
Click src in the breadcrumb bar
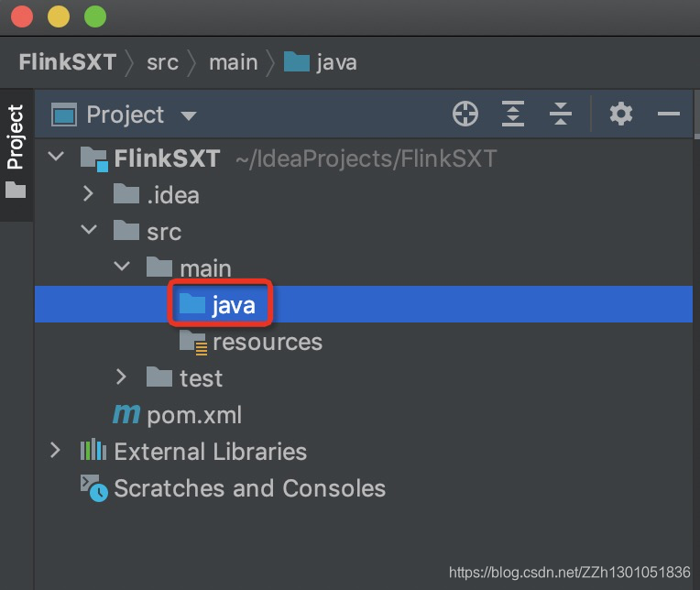point(162,62)
